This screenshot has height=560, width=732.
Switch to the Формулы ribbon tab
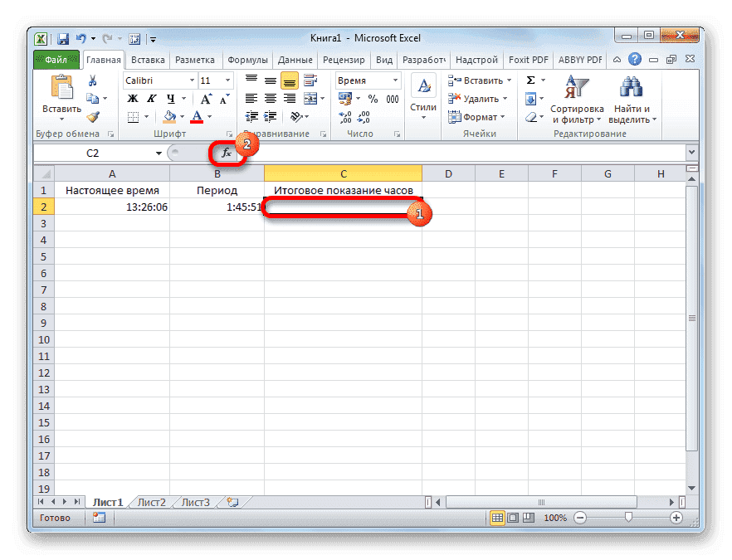click(x=249, y=59)
